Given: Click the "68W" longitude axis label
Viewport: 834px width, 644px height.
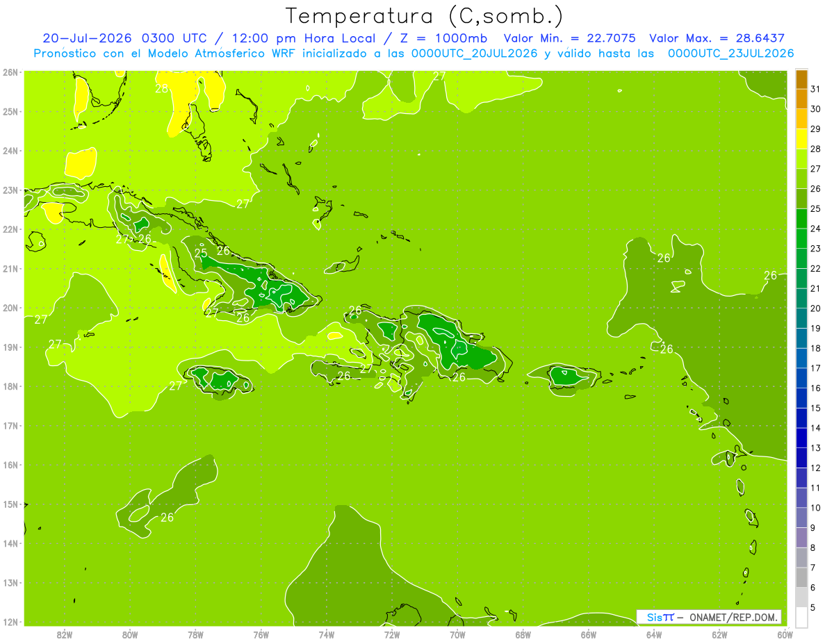Looking at the screenshot, I should click(x=523, y=634).
